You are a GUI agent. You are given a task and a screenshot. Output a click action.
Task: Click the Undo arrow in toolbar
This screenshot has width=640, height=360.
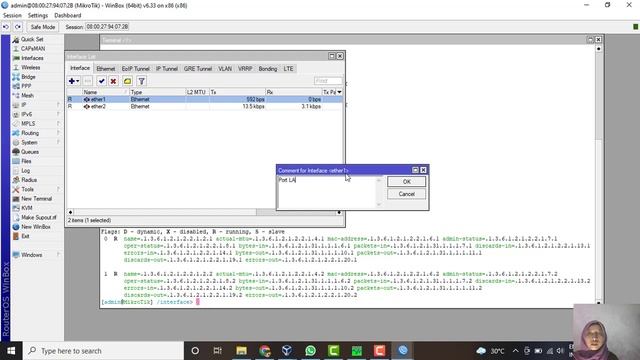coord(6,27)
